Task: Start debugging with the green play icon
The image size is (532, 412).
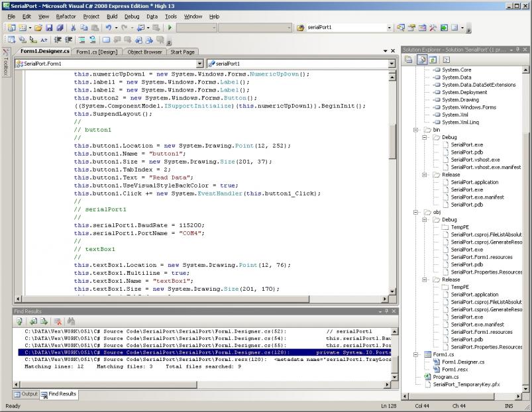Action: (170, 28)
